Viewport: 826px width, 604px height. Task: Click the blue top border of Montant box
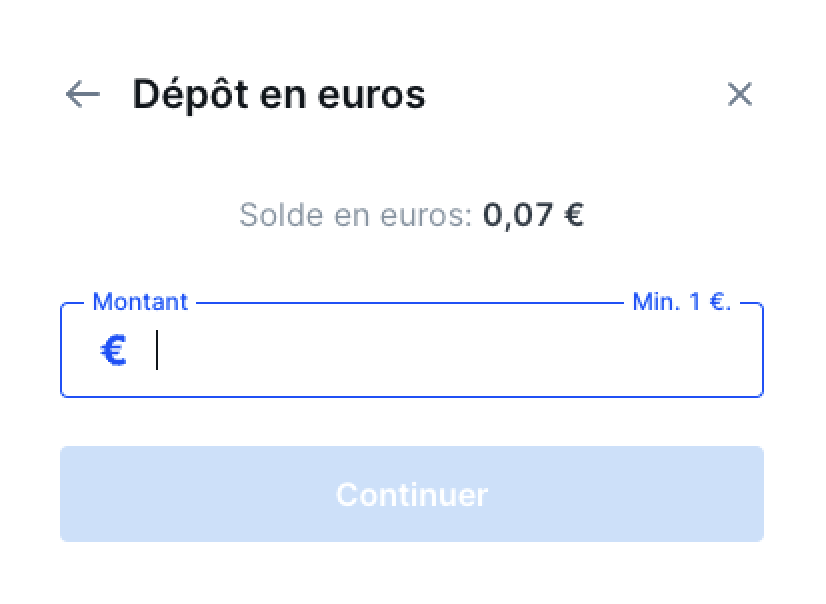point(410,303)
